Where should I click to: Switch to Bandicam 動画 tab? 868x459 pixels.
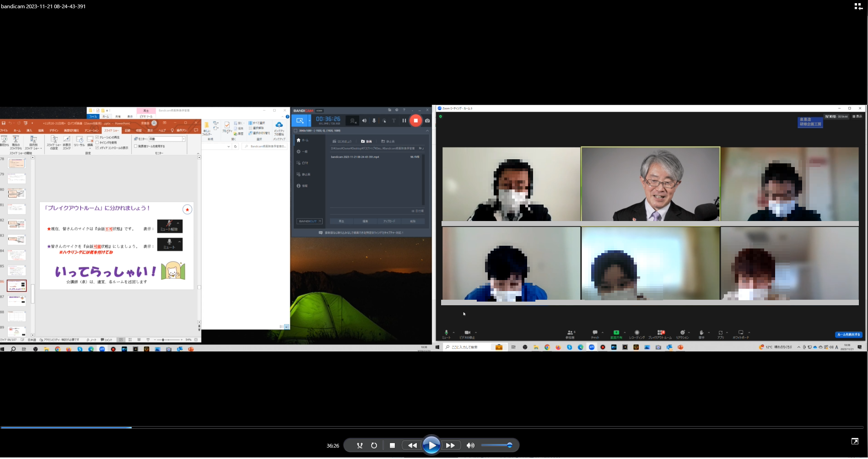point(367,141)
